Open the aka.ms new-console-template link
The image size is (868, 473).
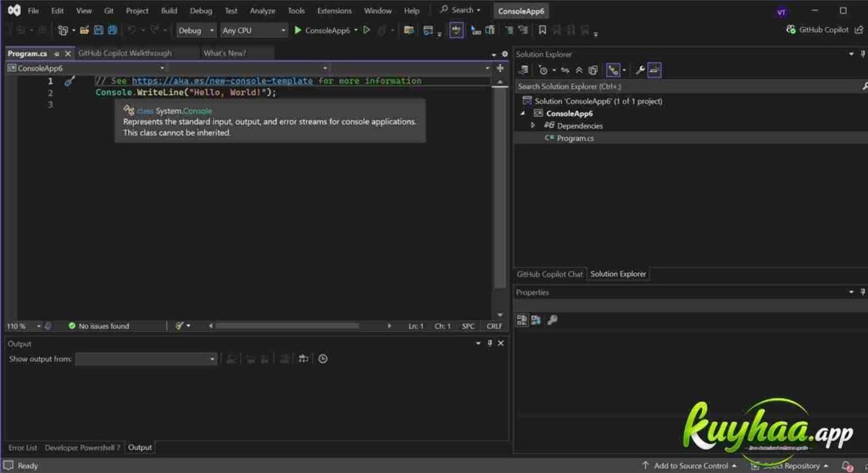tap(222, 81)
